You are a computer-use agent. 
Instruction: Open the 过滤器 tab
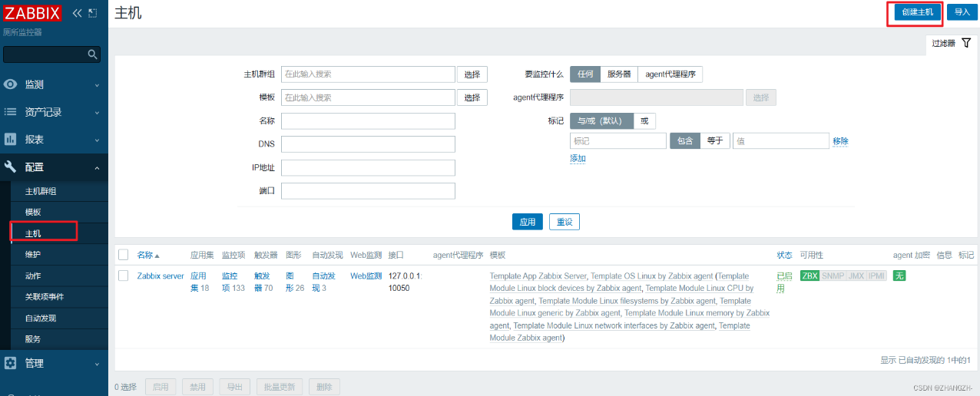pyautogui.click(x=951, y=44)
